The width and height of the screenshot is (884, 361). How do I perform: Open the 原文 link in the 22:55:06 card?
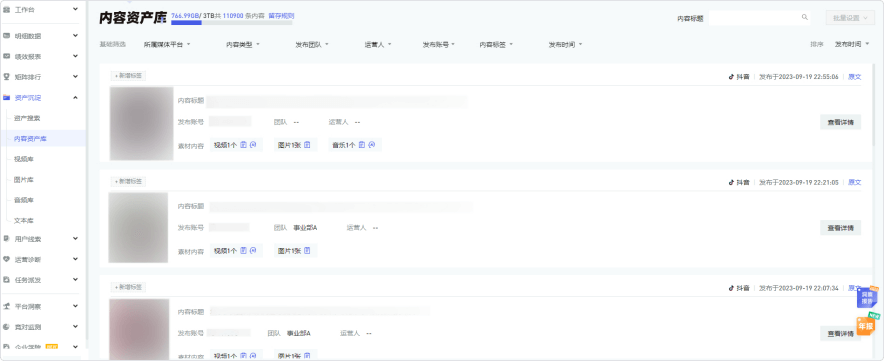[x=855, y=77]
